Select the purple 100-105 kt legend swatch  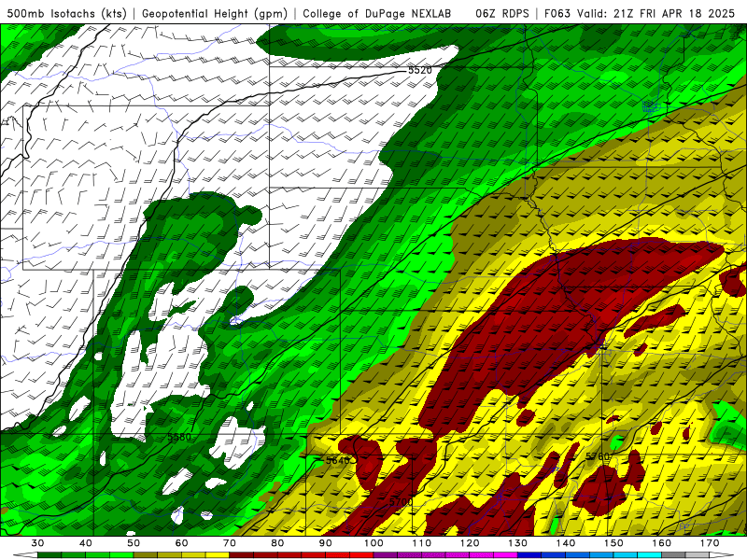tap(386, 555)
